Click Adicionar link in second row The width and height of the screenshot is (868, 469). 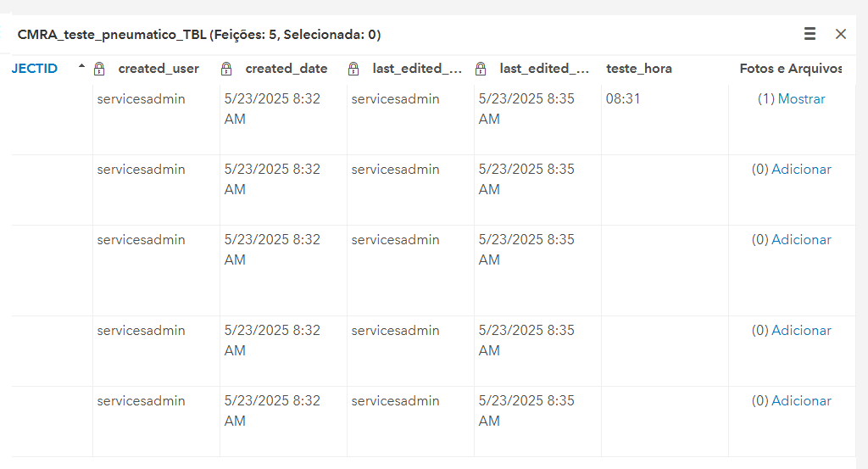click(x=801, y=169)
